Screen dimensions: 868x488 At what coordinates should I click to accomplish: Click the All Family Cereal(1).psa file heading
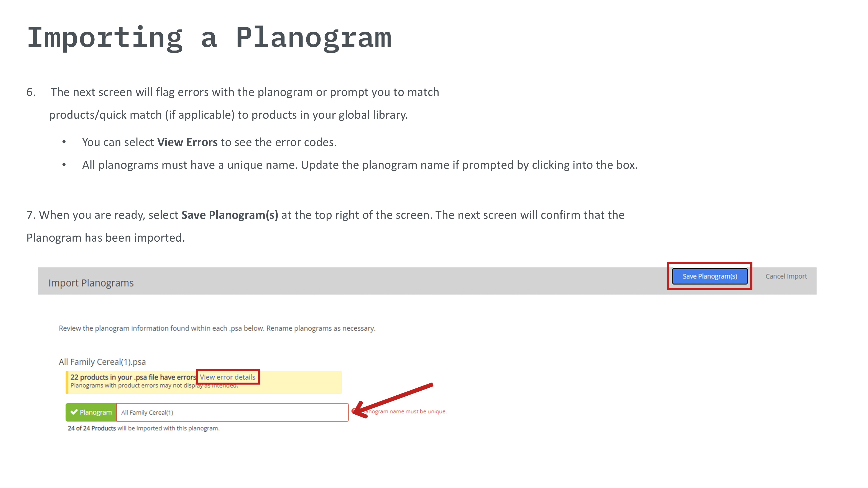pyautogui.click(x=102, y=362)
